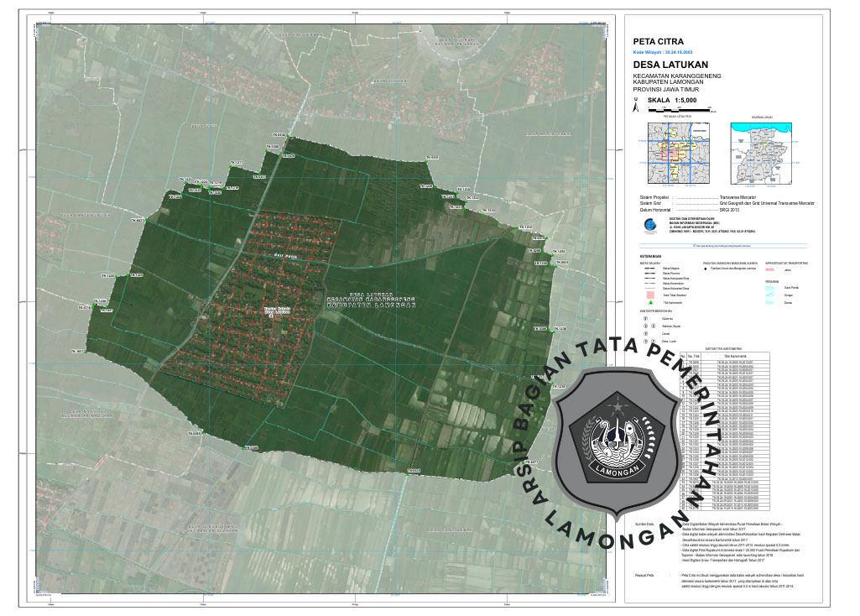Click the Camat office symbol in legend
Viewport: 860px width, 616px height.
coord(644,334)
